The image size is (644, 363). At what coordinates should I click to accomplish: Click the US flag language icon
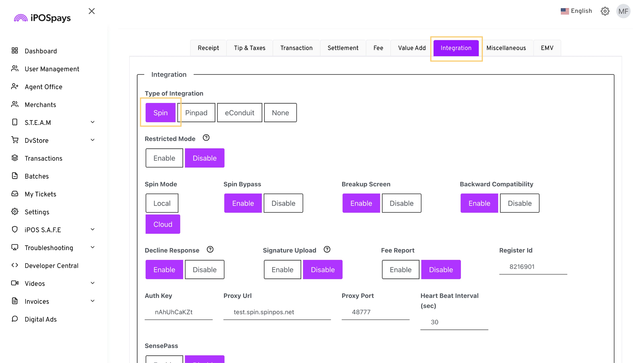coord(565,11)
